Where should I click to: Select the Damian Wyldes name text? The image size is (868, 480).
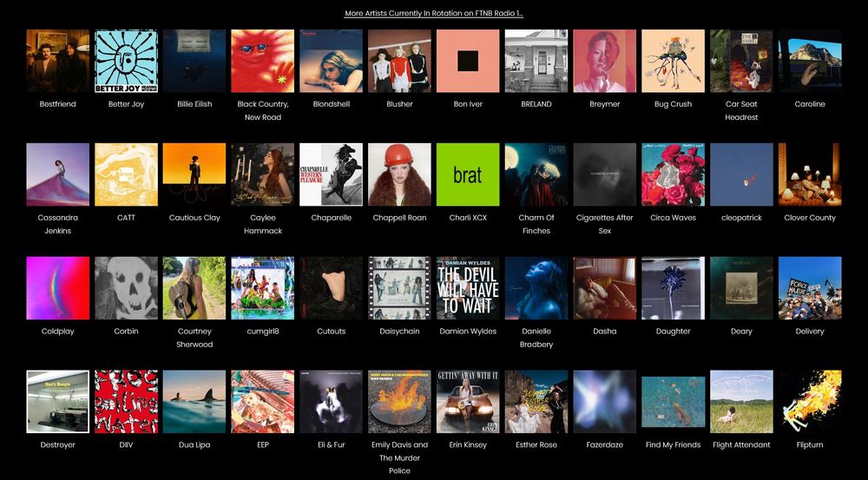468,331
